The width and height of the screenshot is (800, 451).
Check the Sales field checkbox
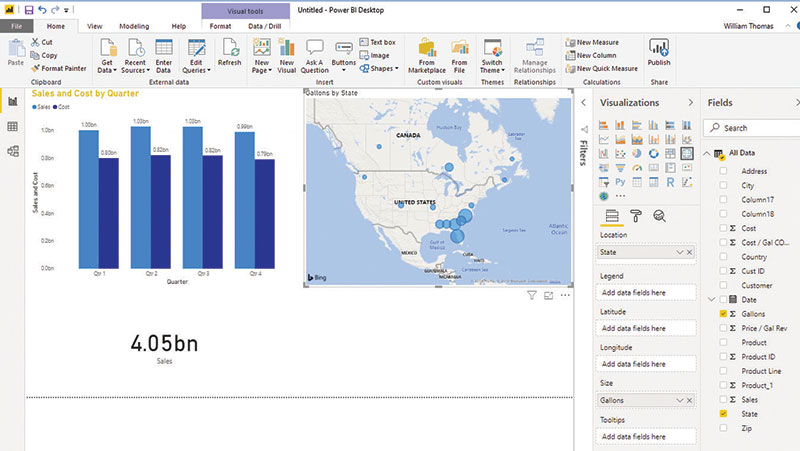tap(723, 398)
